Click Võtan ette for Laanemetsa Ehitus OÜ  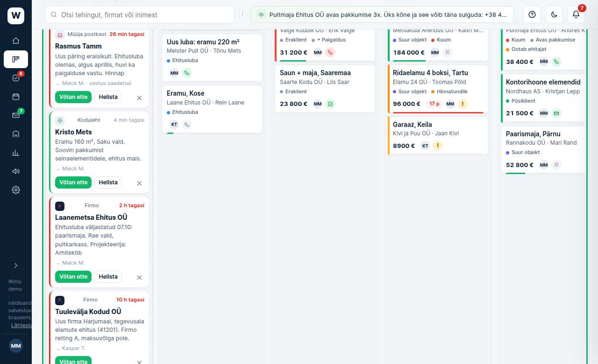73,277
